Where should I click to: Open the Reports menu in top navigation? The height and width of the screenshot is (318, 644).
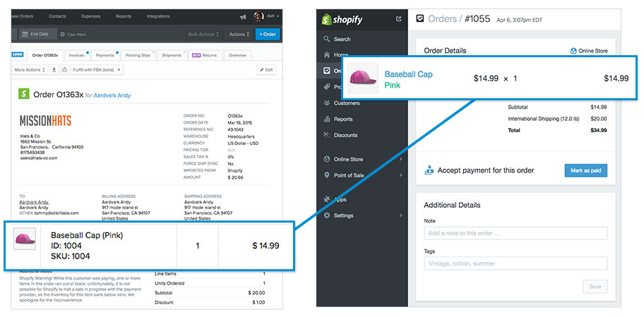pyautogui.click(x=123, y=16)
